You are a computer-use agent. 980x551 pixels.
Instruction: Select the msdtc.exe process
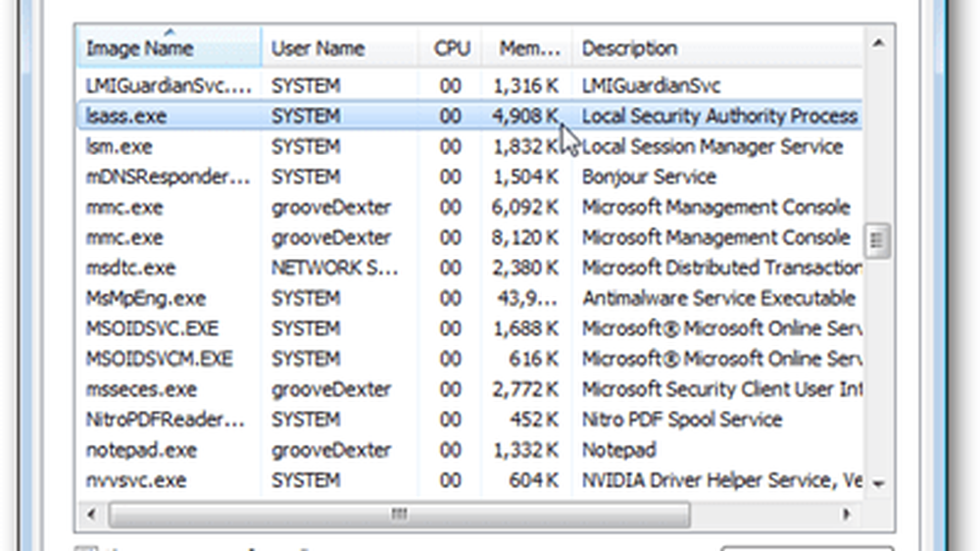click(x=469, y=268)
